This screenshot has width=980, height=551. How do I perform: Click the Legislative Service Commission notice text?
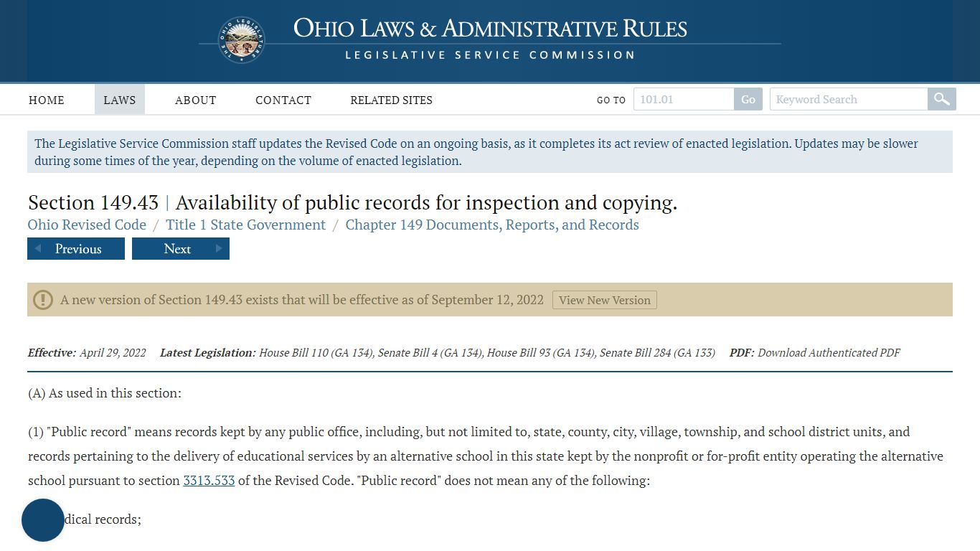coord(476,152)
